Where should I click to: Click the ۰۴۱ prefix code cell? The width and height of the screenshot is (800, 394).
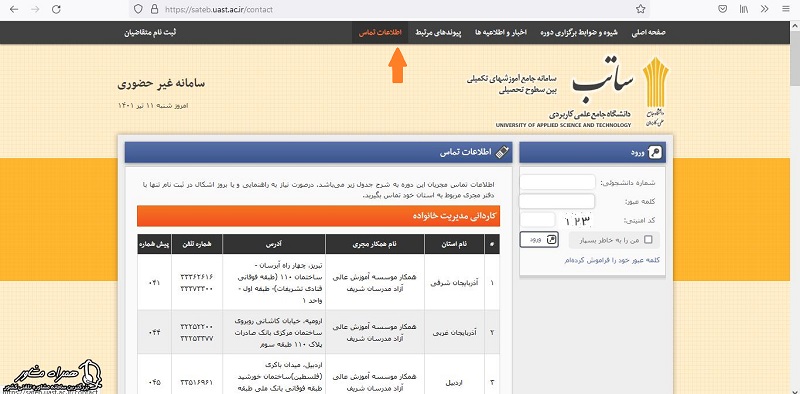click(154, 282)
